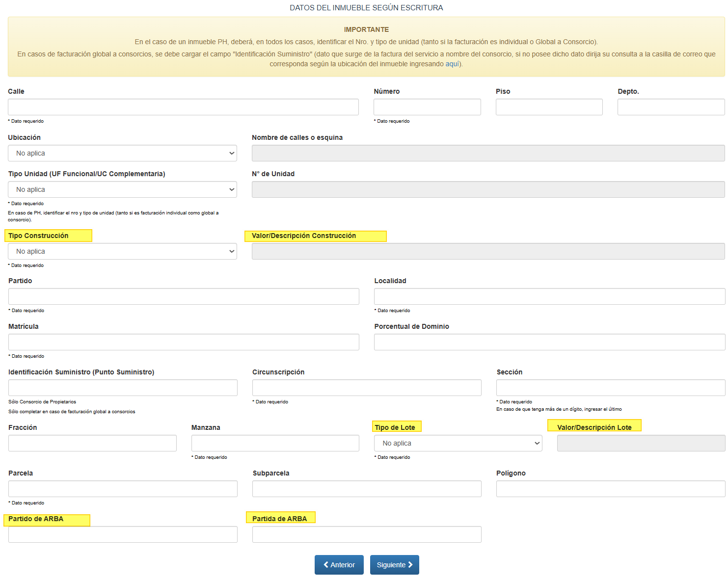Click the Identificación Suministro field
This screenshot has width=728, height=582.
tap(123, 388)
